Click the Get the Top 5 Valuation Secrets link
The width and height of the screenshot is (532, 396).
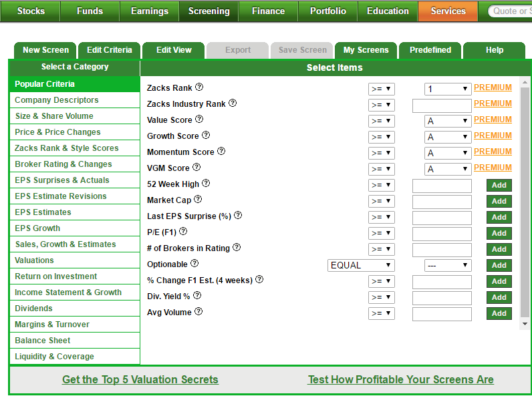pos(140,379)
